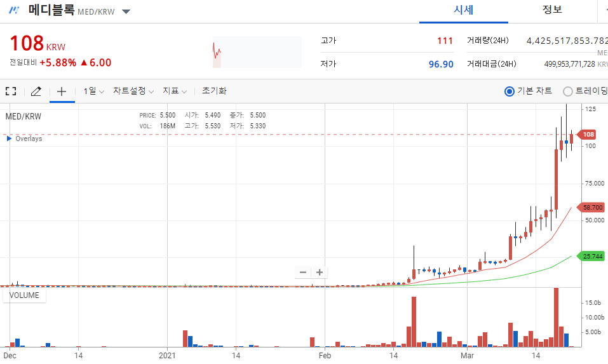The height and width of the screenshot is (364, 608).
Task: Click the 15.0b volume axis label
Action: (x=593, y=303)
